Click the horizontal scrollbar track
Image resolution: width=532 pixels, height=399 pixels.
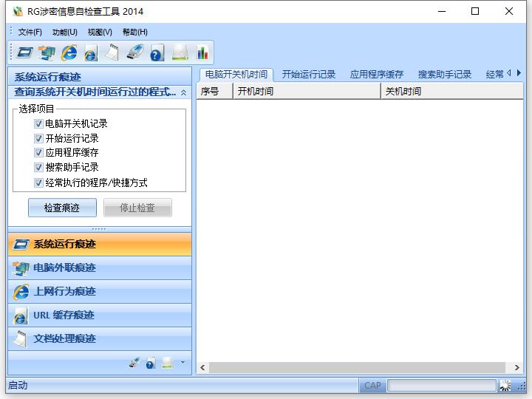point(357,367)
